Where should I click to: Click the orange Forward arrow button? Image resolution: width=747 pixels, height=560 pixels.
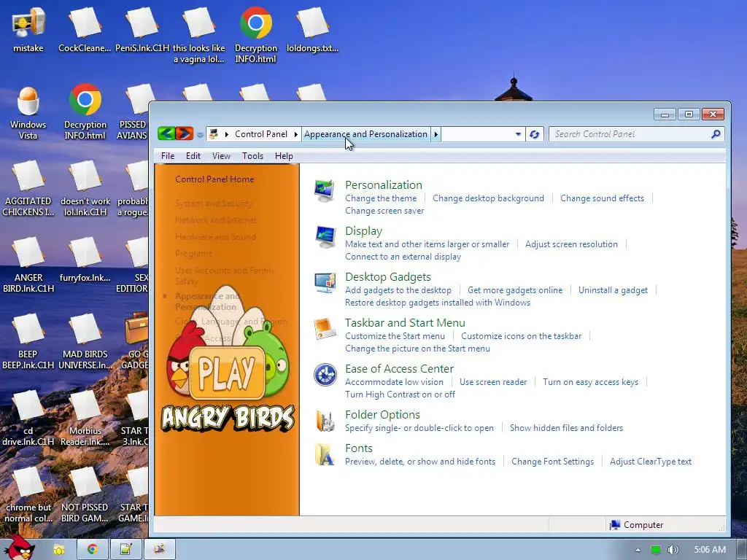(x=185, y=134)
